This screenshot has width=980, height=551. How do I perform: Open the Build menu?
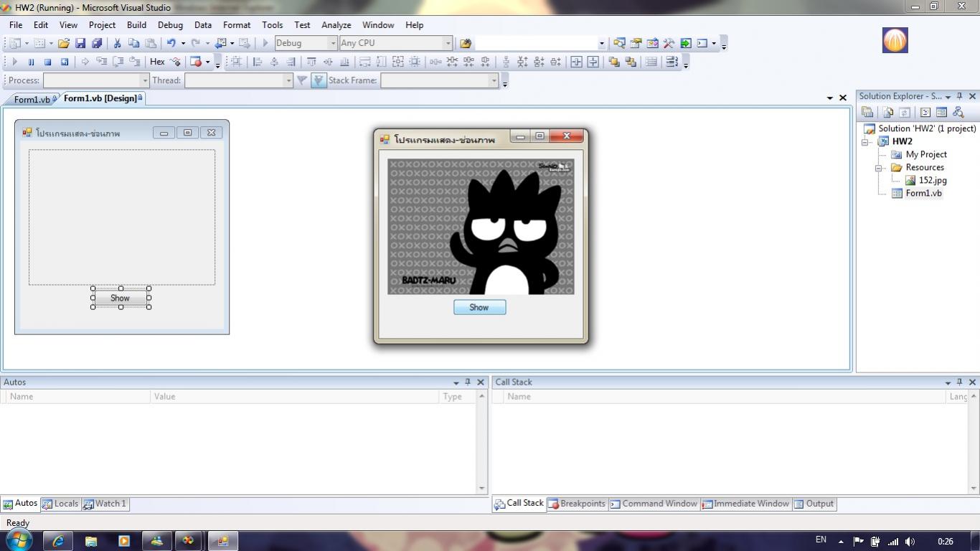[x=136, y=24]
